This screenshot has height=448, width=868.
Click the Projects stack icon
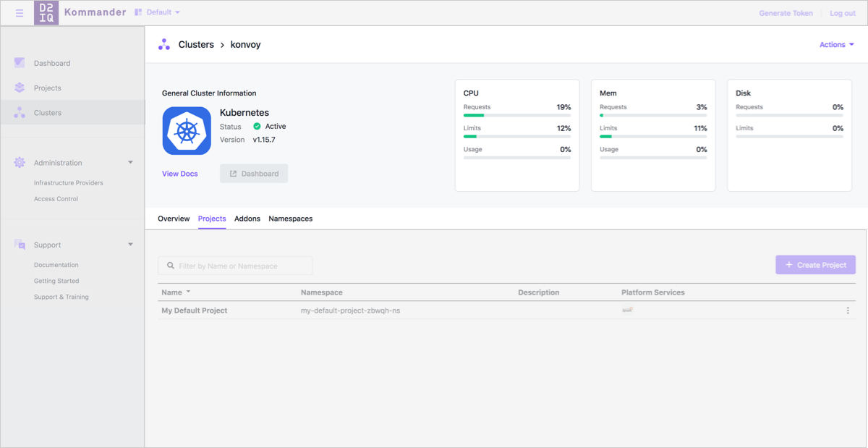[x=20, y=88]
